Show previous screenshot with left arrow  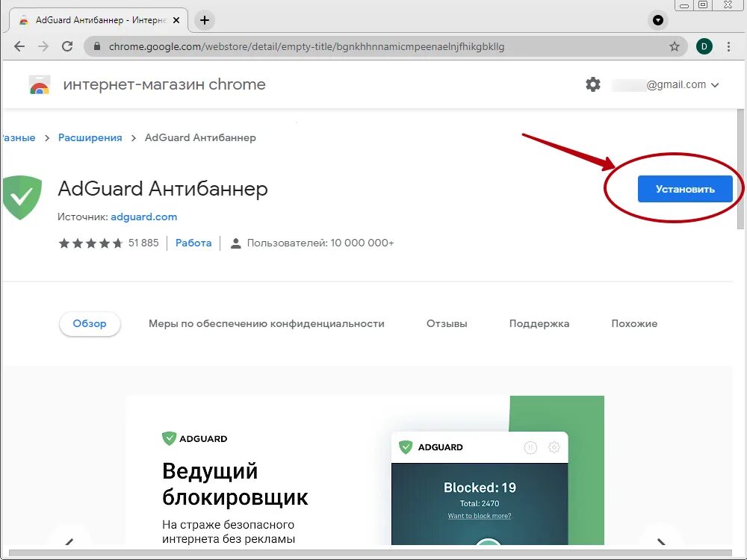click(x=69, y=541)
